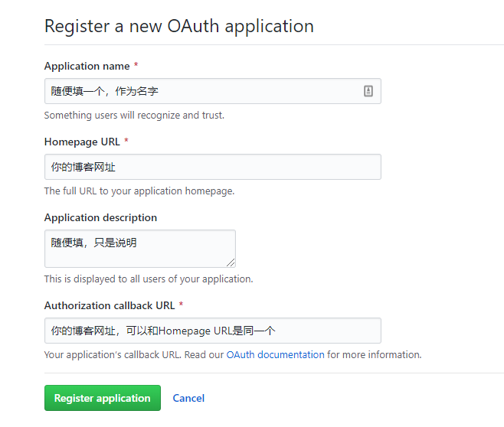Grab the description textarea resize handle
The height and width of the screenshot is (427, 504).
pyautogui.click(x=231, y=262)
